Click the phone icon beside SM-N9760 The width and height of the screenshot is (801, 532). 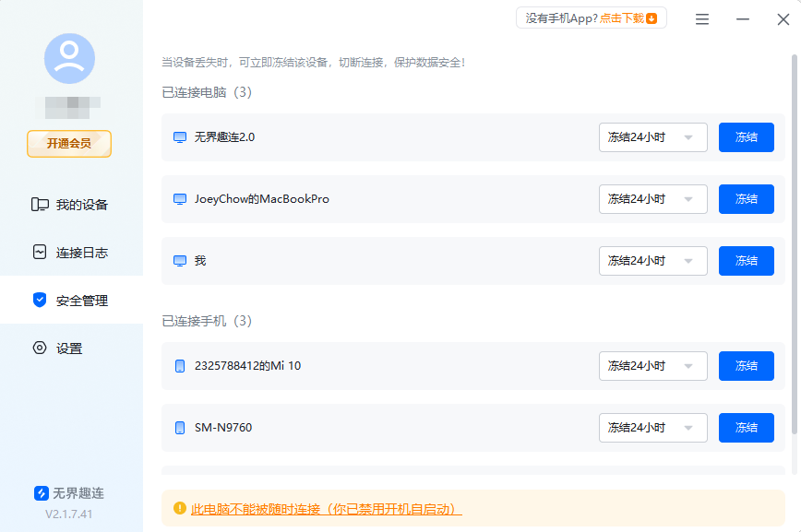click(178, 427)
